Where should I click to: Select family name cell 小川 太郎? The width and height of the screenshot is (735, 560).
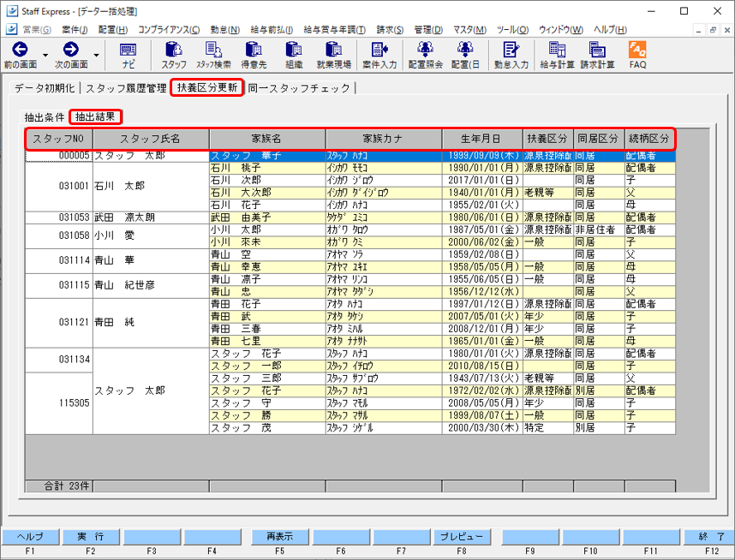coord(267,229)
